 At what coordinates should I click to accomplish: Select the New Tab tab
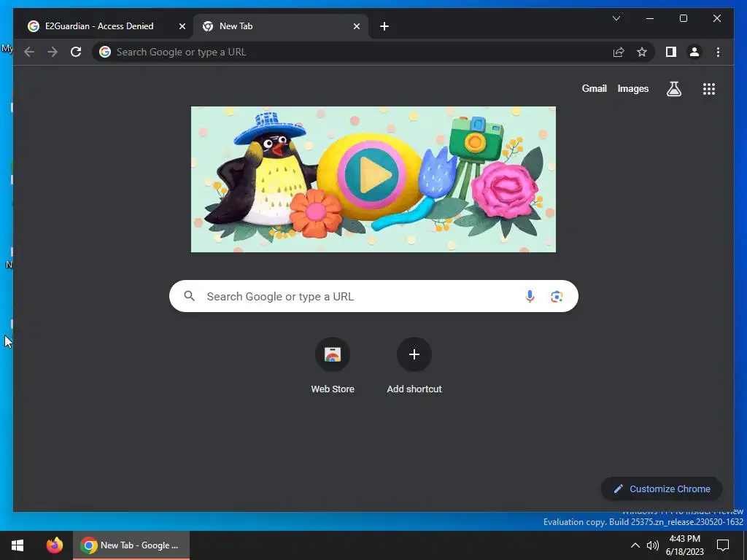(x=281, y=26)
